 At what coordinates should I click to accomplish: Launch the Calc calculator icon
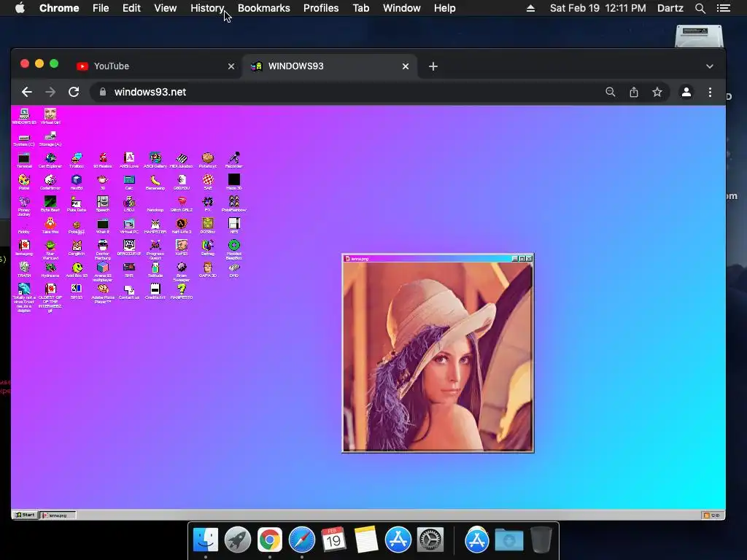[128, 182]
